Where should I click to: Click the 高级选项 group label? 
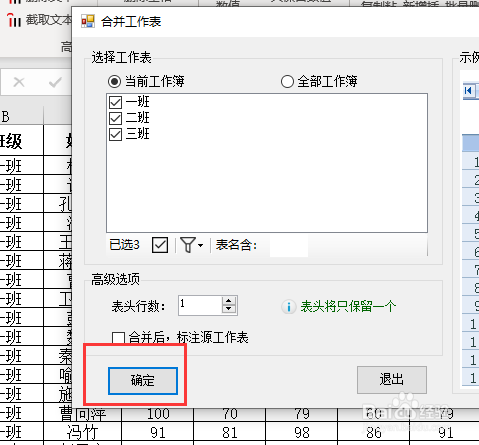pos(115,279)
